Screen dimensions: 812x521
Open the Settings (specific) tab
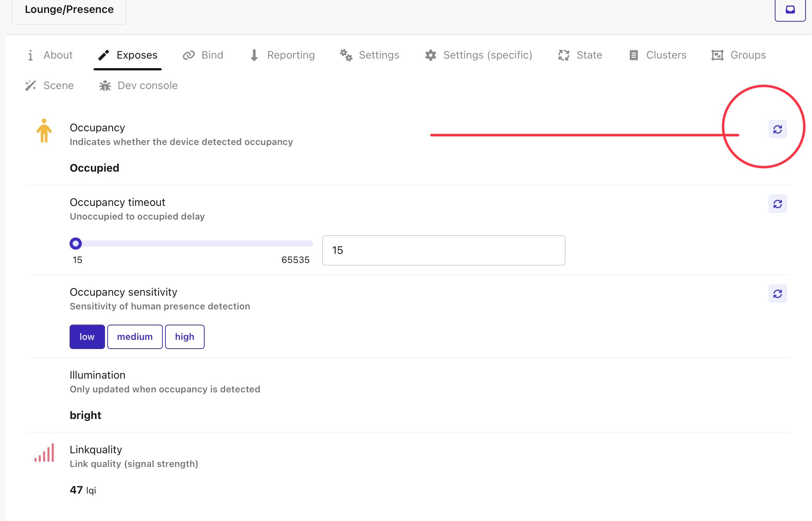tap(478, 55)
